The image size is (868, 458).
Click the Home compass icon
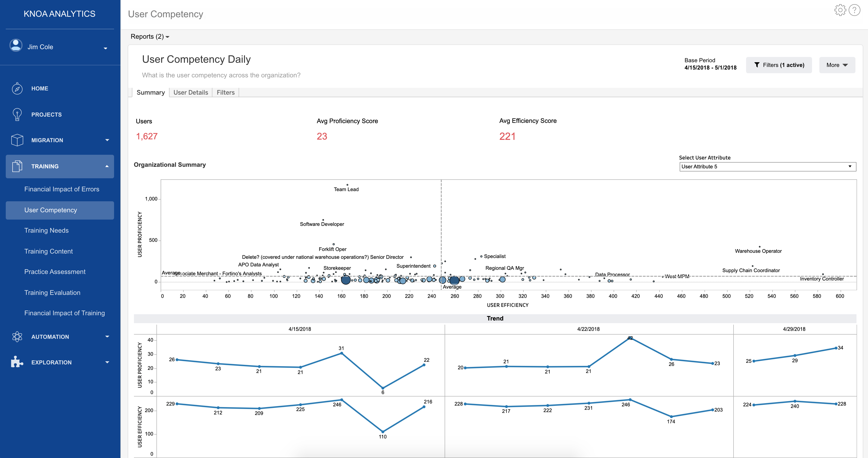[17, 89]
